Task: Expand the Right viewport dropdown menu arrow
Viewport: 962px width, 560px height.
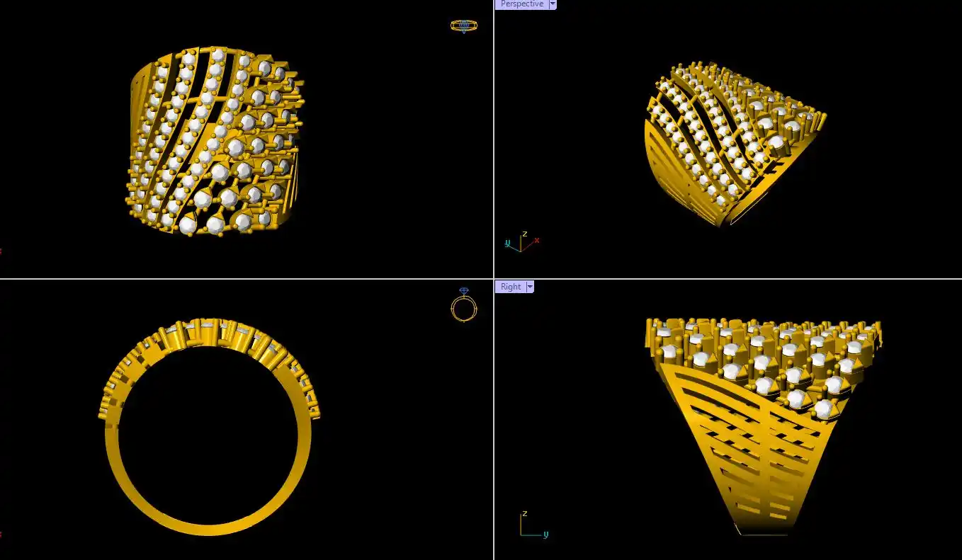Action: coord(530,287)
